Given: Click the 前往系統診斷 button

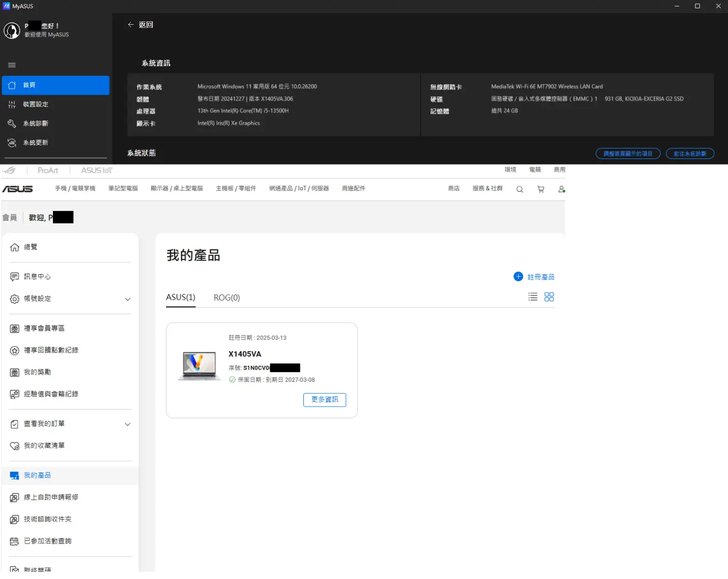Looking at the screenshot, I should click(690, 154).
